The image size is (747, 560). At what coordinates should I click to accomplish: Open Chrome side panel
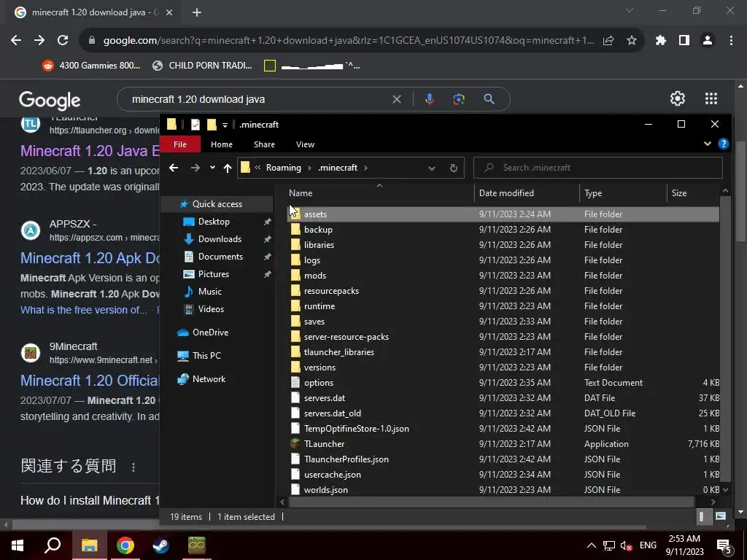tap(684, 41)
